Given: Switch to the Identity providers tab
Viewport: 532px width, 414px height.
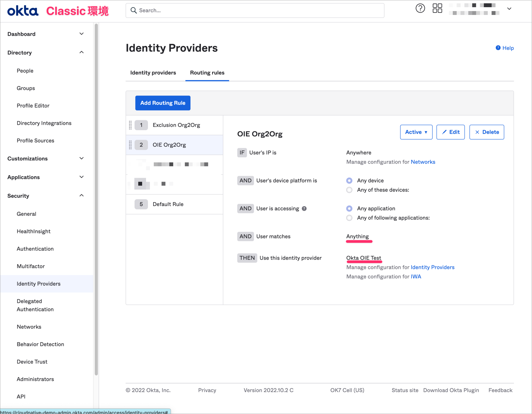Looking at the screenshot, I should coord(153,73).
